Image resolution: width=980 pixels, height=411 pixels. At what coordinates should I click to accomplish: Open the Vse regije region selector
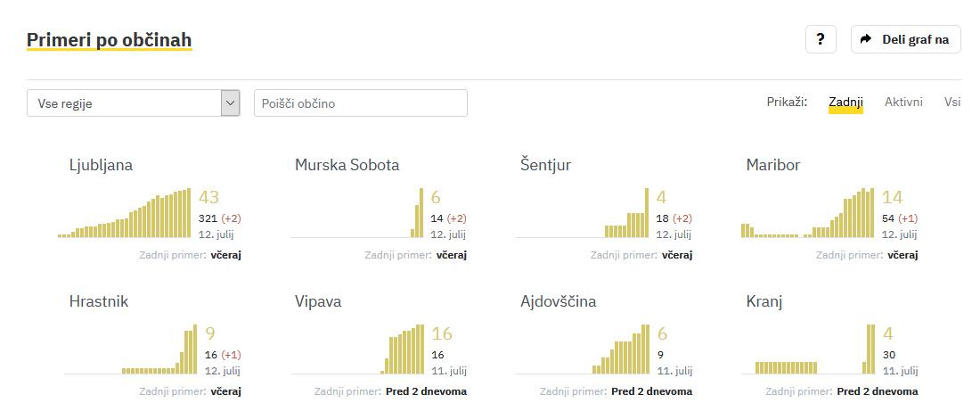pyautogui.click(x=124, y=103)
